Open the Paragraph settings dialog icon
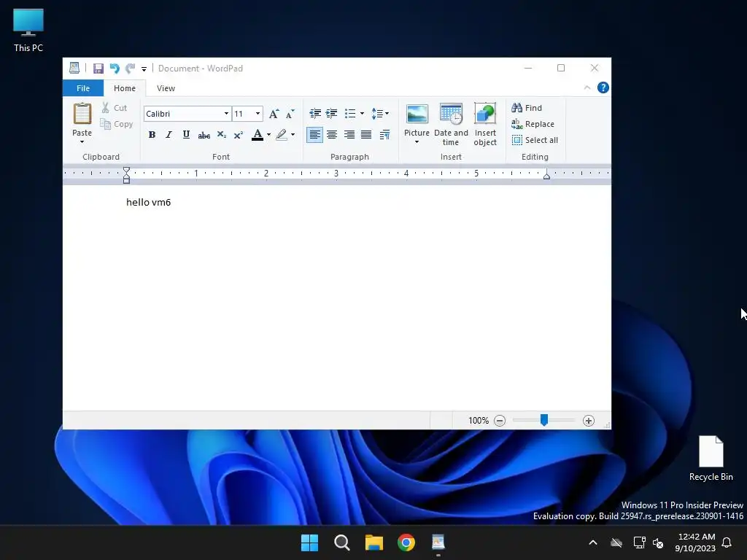Viewport: 747px width, 560px height. pos(384,135)
